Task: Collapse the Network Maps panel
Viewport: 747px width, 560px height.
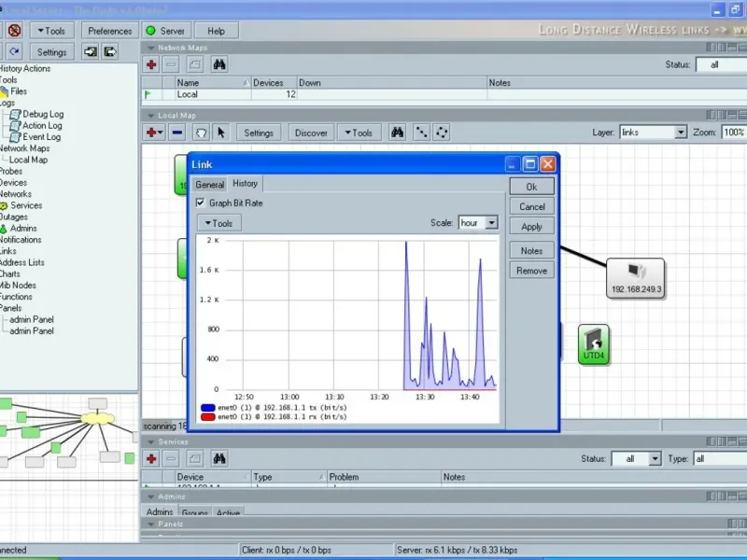Action: [x=151, y=49]
